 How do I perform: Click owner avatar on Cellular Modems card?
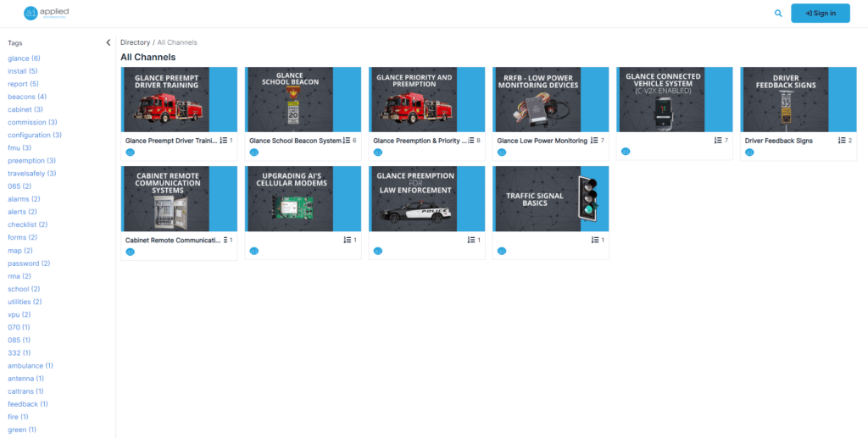[x=254, y=251]
